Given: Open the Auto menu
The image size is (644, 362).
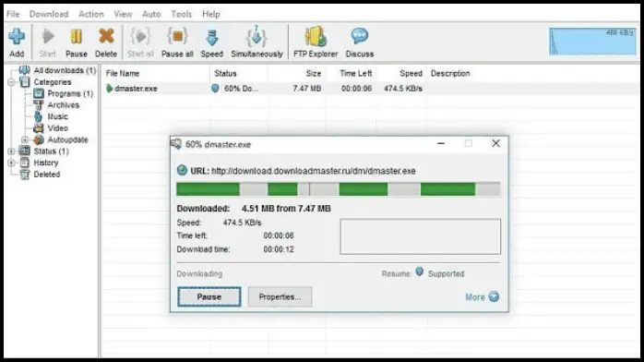Looking at the screenshot, I should coord(151,14).
